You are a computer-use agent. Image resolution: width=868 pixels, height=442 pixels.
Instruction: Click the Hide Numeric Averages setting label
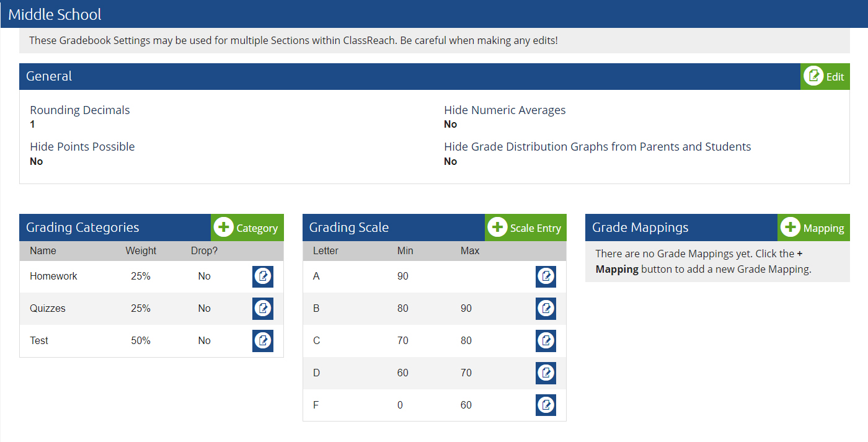[x=505, y=110]
